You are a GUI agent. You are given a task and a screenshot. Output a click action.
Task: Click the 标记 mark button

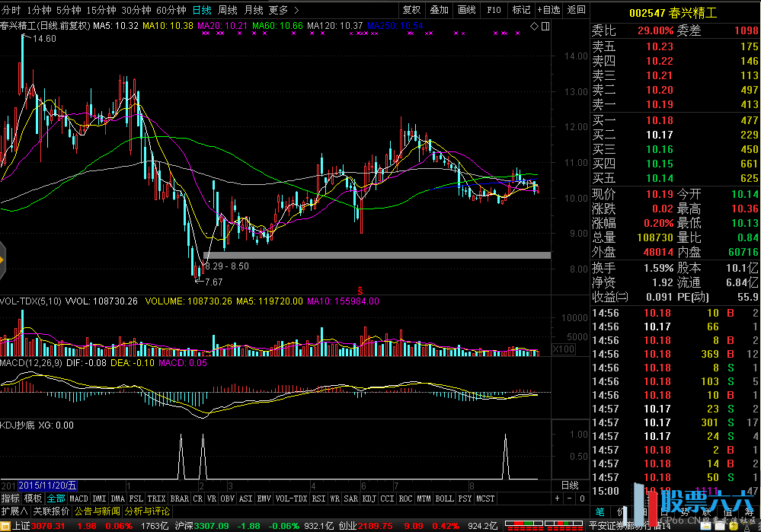coord(521,10)
